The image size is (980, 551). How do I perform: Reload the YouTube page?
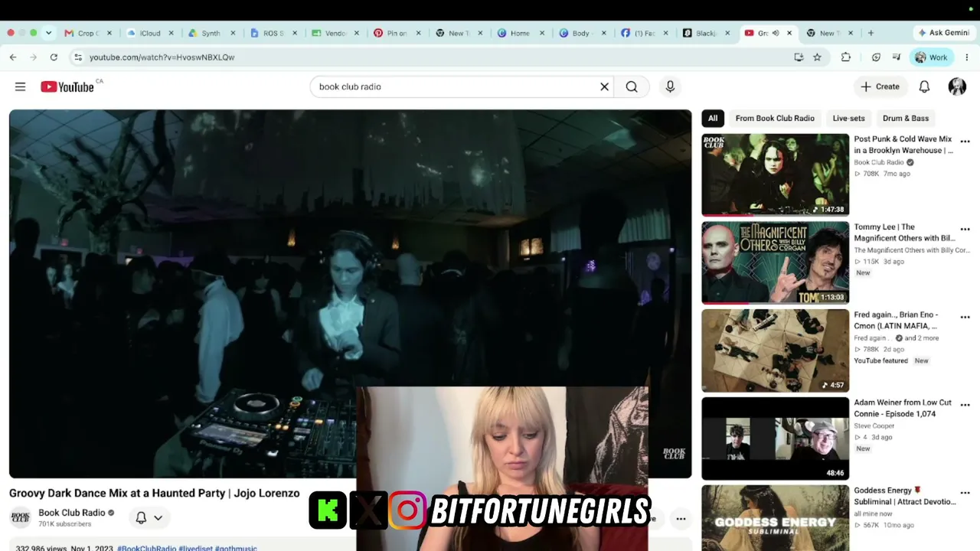pos(54,57)
